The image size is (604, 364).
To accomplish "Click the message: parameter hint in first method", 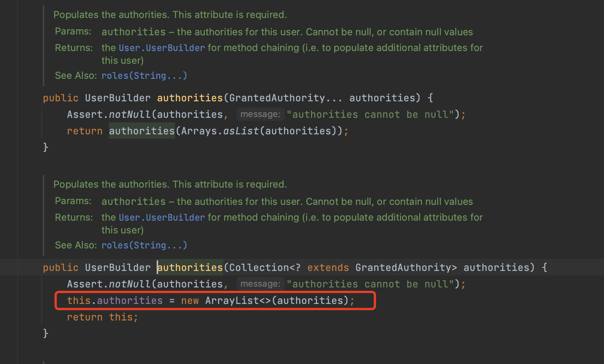I will click(260, 114).
